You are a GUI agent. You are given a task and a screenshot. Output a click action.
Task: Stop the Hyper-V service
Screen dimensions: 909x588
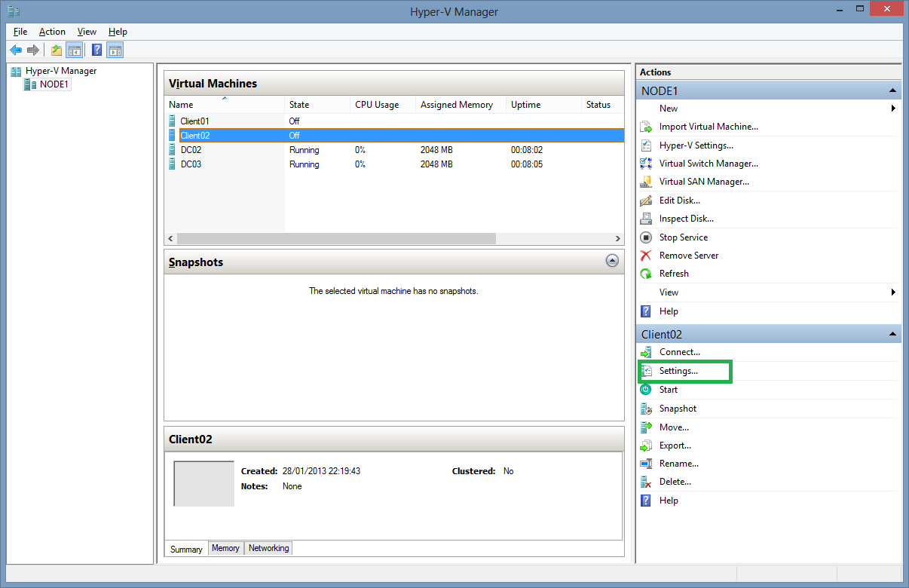pos(682,237)
